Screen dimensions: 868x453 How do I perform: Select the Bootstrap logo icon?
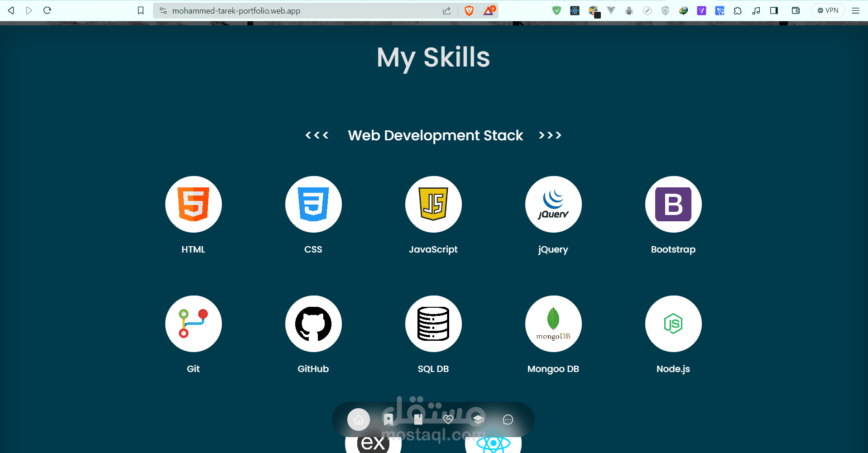pyautogui.click(x=673, y=204)
